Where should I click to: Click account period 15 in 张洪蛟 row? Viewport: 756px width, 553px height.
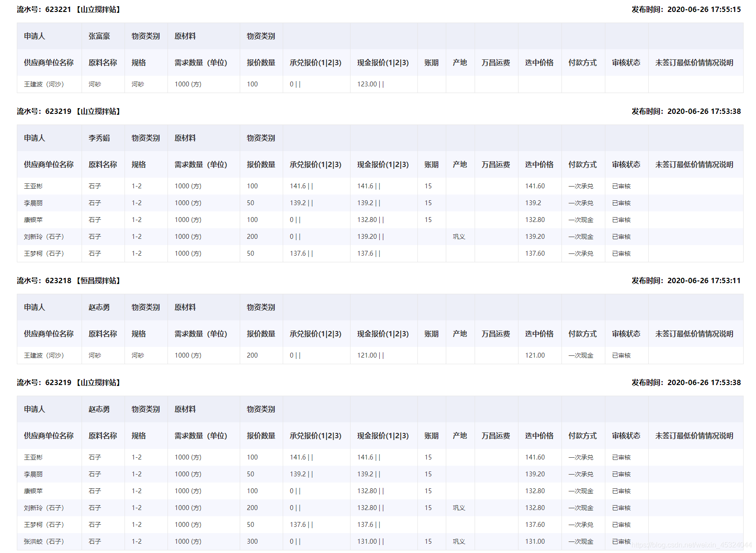(x=428, y=541)
